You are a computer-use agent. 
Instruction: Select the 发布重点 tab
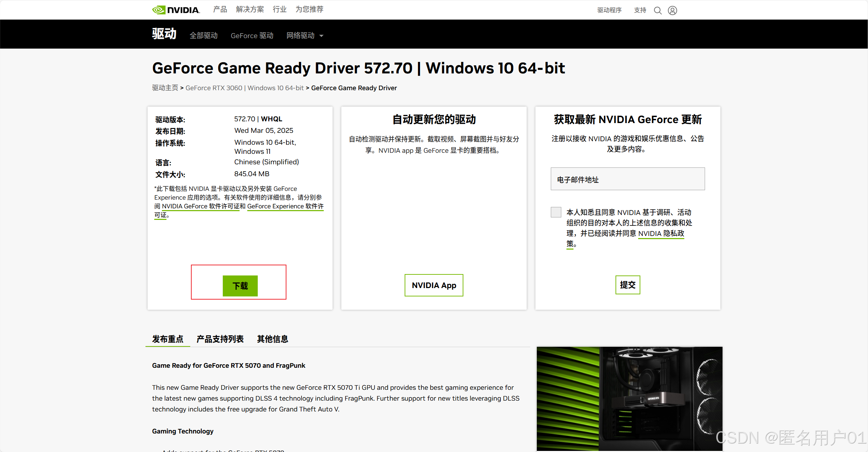pos(168,339)
